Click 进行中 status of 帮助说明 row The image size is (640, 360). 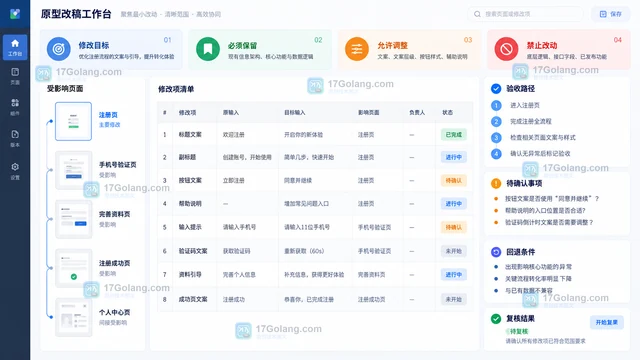(453, 204)
